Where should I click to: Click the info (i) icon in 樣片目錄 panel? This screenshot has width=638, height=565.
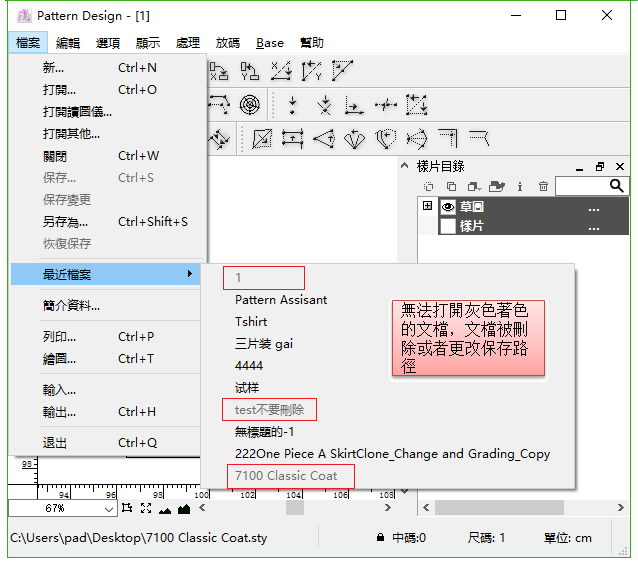tap(520, 186)
